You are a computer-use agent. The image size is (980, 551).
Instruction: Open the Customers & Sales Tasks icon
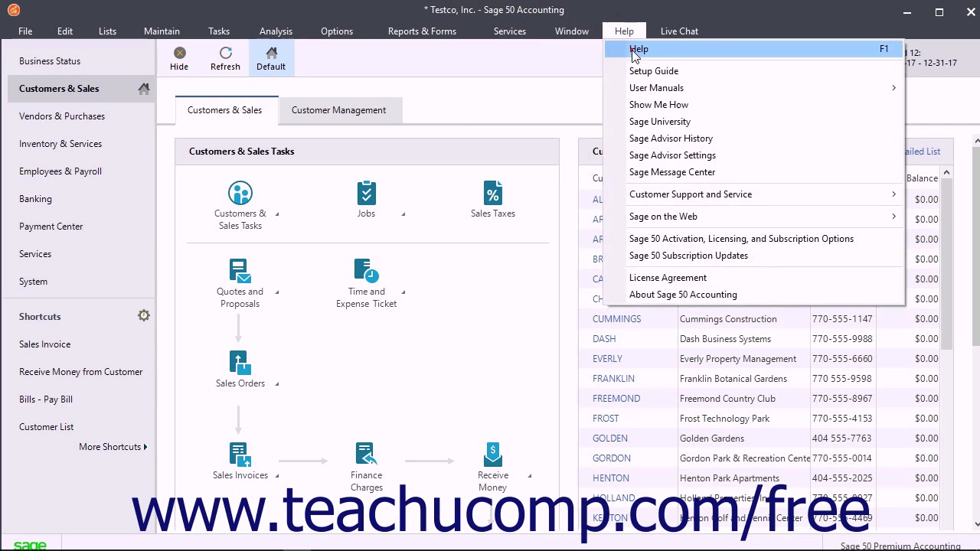click(240, 194)
